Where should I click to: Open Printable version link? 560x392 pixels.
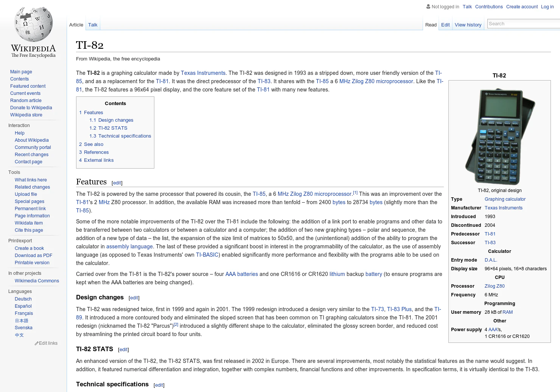(x=32, y=263)
